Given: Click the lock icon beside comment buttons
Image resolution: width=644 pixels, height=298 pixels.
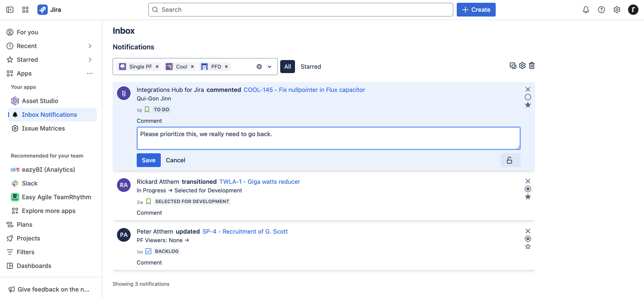Looking at the screenshot, I should point(510,160).
